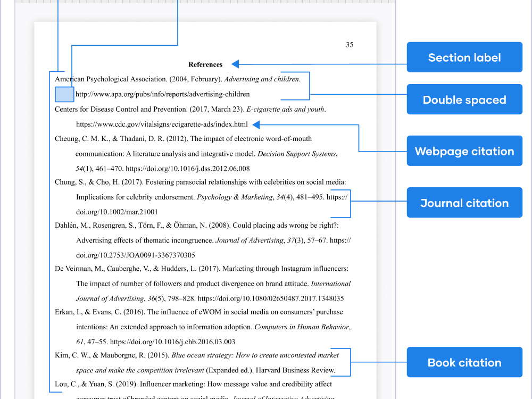The image size is (532, 399).
Task: Select the Lou & Yuan reference entry
Action: 193,384
